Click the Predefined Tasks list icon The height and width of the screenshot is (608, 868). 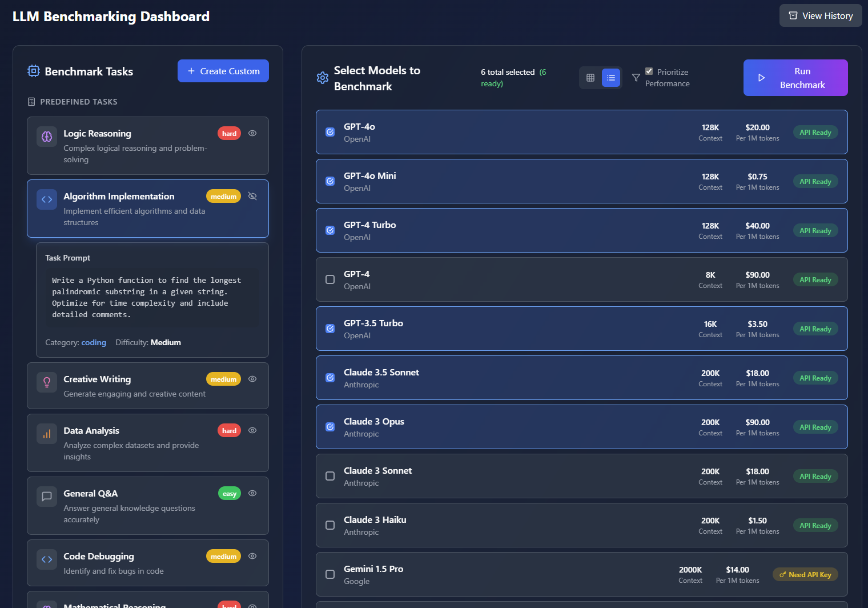(x=31, y=102)
